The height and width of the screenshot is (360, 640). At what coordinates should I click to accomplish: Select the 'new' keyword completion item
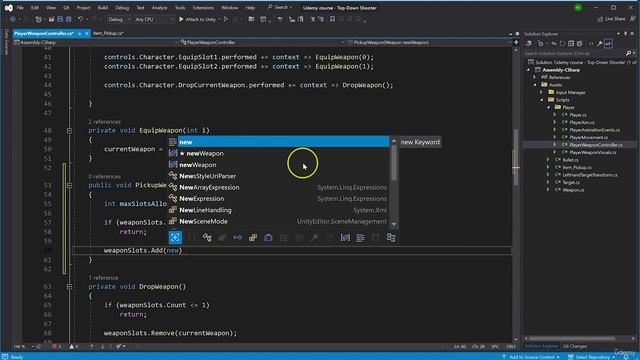[283, 142]
